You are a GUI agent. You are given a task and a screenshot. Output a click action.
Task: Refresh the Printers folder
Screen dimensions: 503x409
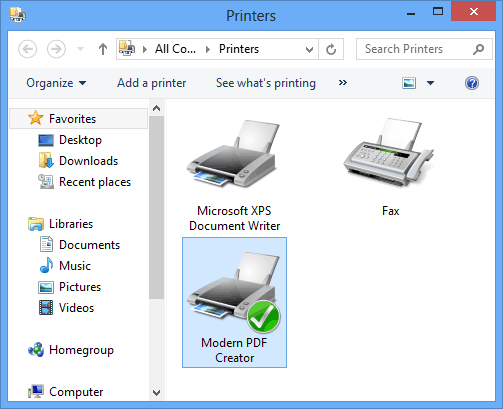tap(331, 49)
